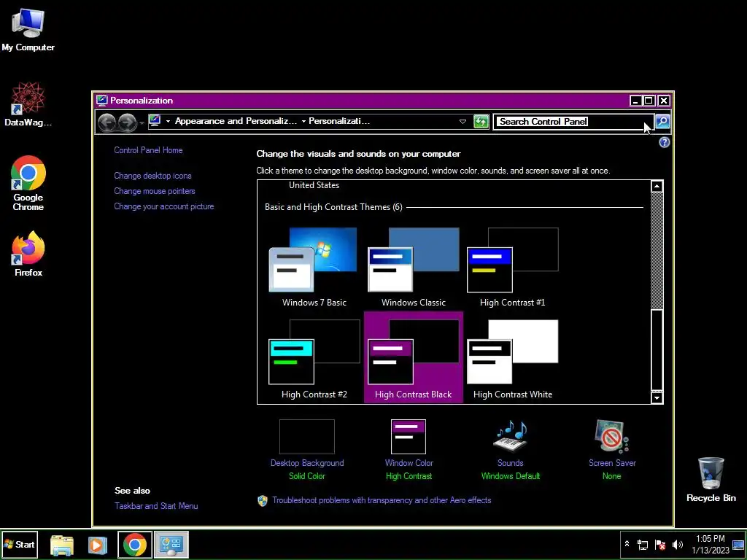Open recent pages dropdown beside forward arrow
This screenshot has height=560, width=747.
coord(142,123)
